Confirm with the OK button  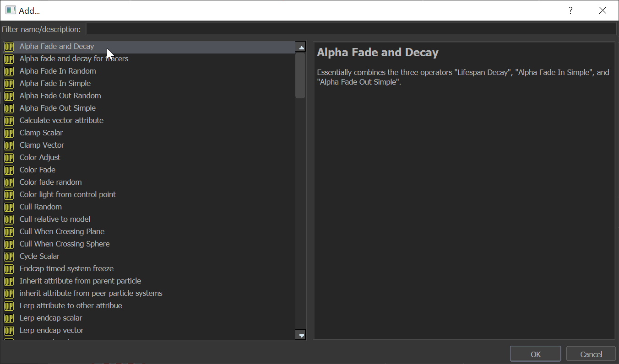536,354
